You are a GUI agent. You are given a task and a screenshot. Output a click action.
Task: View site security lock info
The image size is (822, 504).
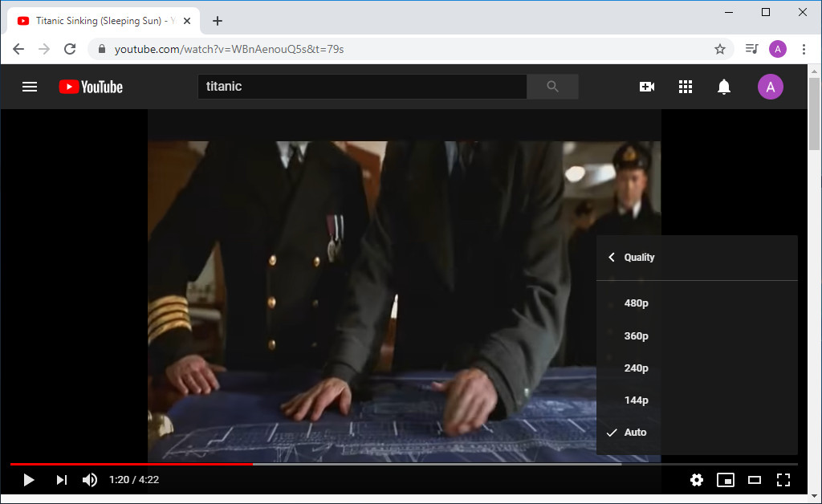(x=102, y=49)
